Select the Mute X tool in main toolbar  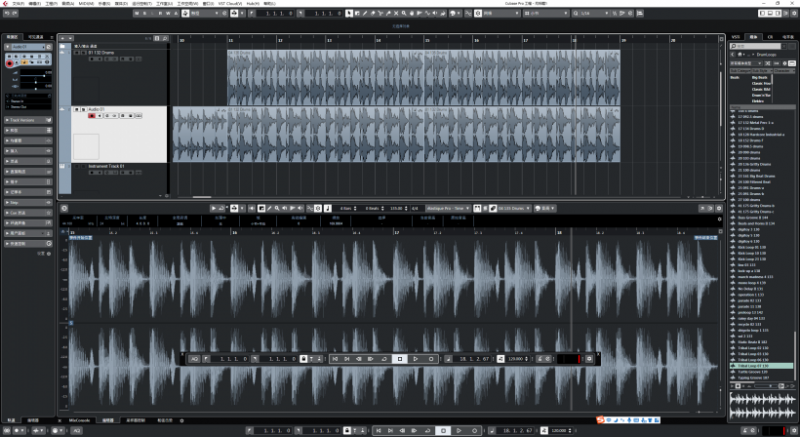click(396, 13)
